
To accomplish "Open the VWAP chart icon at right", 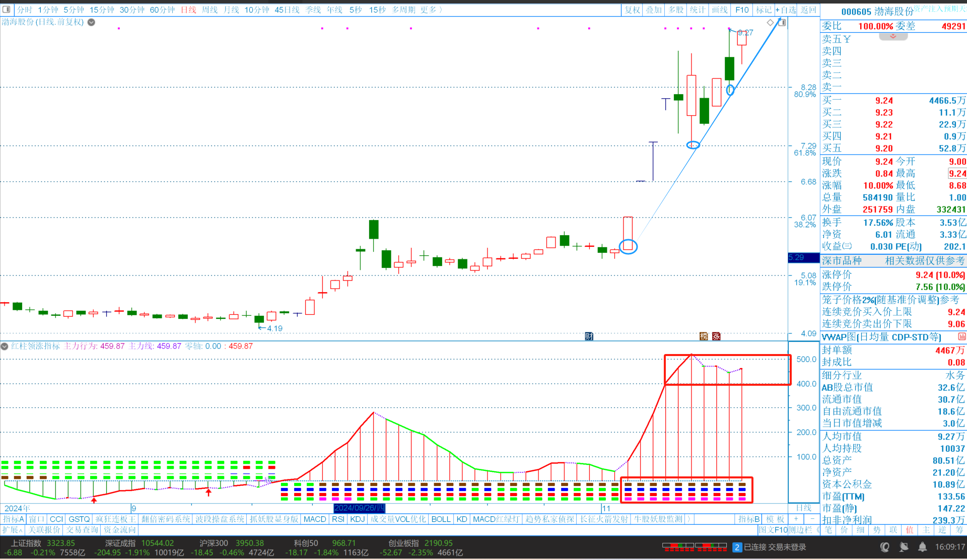I will 961,337.
